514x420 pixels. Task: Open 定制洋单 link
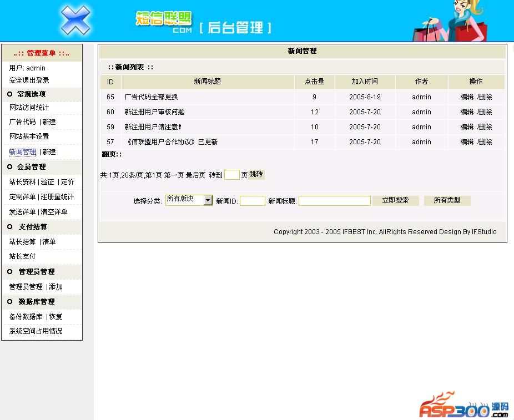[x=22, y=197]
